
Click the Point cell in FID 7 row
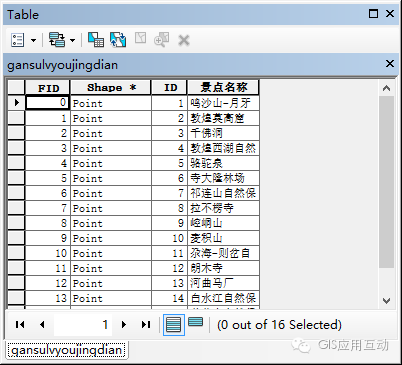coord(111,208)
